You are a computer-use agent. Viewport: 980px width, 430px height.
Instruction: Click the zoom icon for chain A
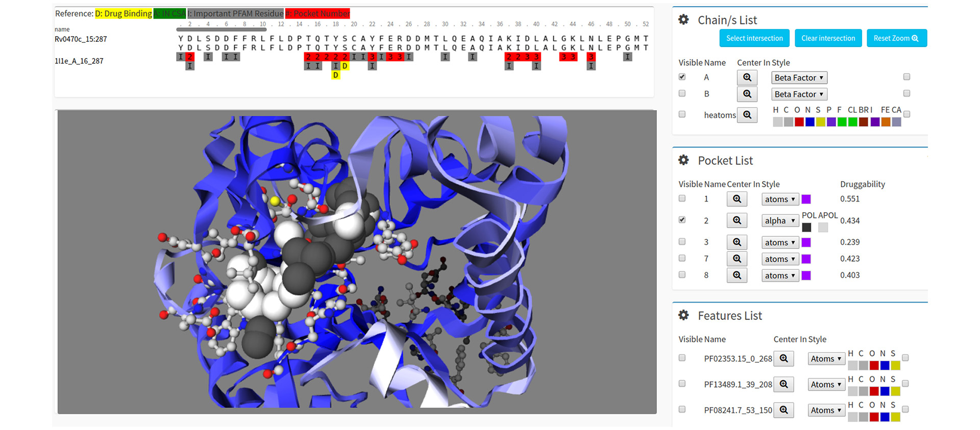point(747,78)
